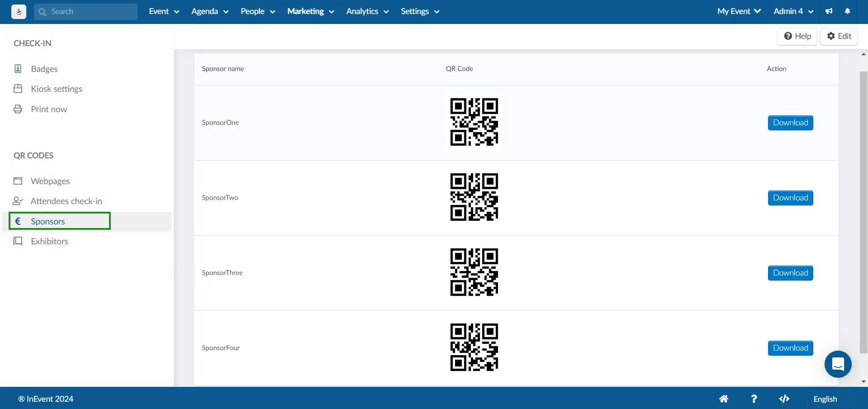Click the SponsorThree name text

222,273
